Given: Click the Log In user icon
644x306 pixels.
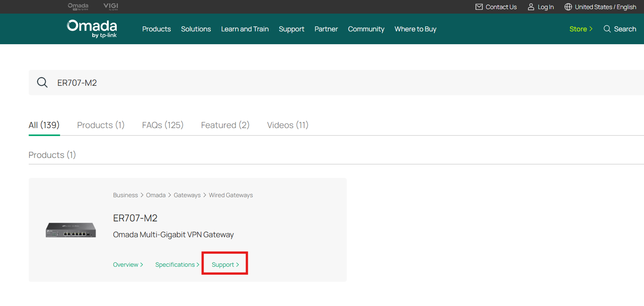Looking at the screenshot, I should click(x=531, y=7).
